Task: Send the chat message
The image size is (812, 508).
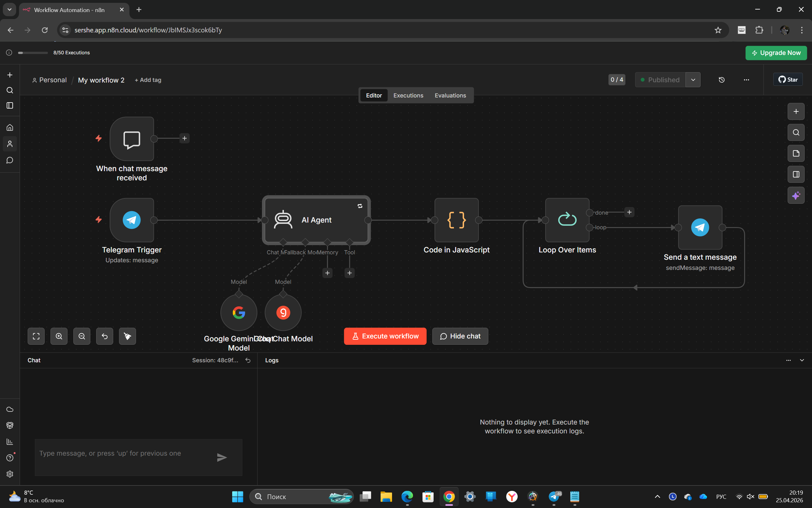Action: click(222, 457)
